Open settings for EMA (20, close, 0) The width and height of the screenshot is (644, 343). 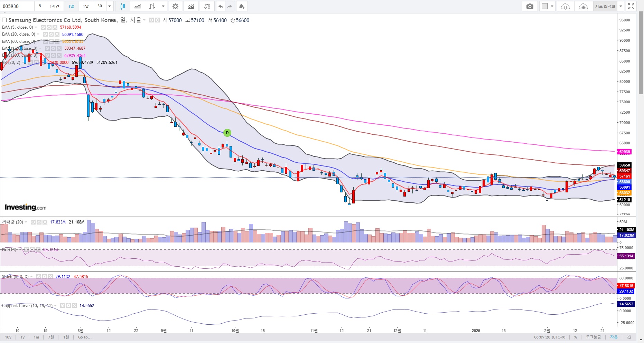[x=51, y=34]
